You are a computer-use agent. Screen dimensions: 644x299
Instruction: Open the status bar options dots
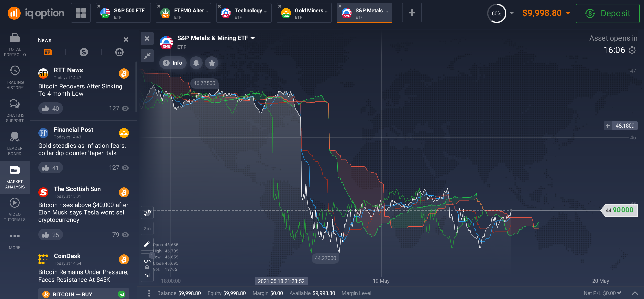149,293
